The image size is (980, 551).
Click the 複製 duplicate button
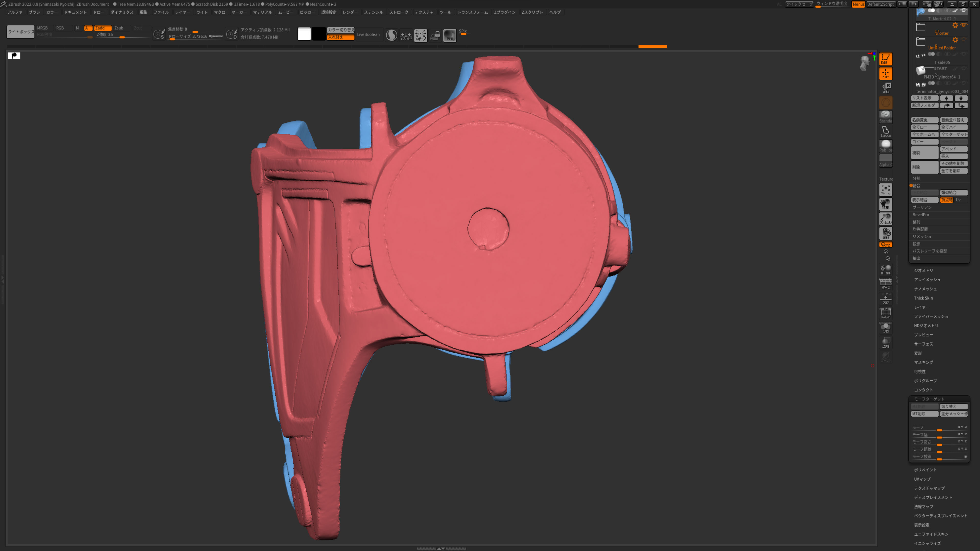(924, 153)
